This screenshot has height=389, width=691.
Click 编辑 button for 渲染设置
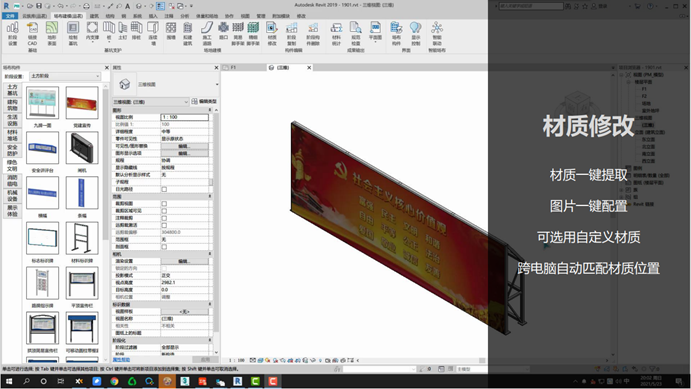pyautogui.click(x=184, y=261)
